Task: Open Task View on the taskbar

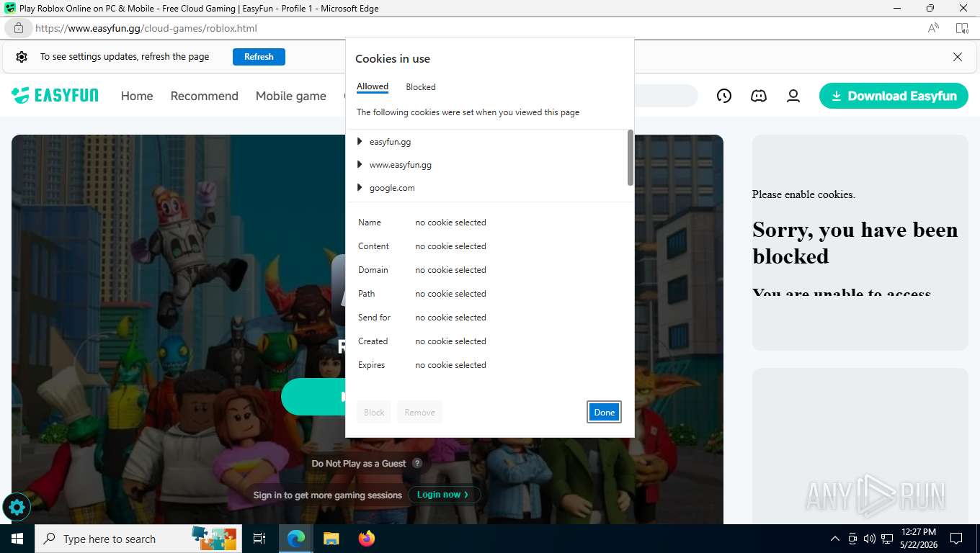Action: 259,539
